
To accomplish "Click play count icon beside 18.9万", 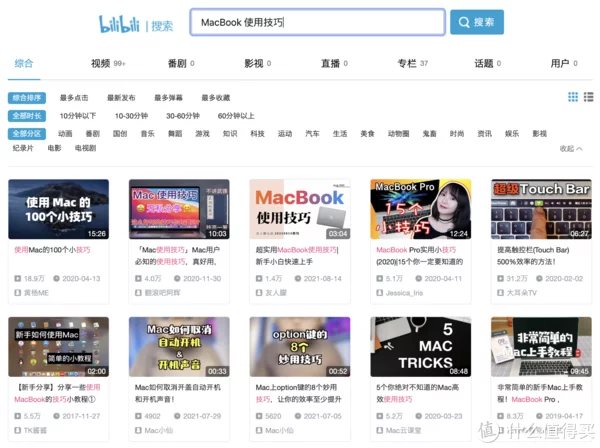I will click(17, 278).
